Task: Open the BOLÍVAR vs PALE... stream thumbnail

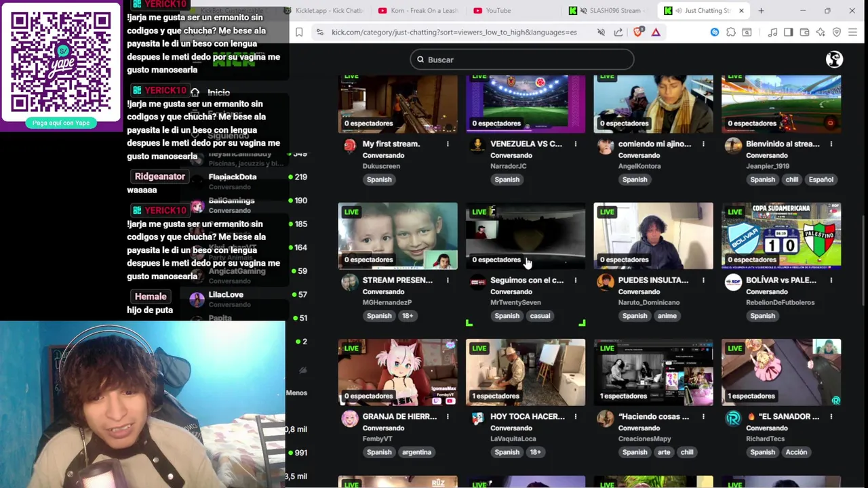Action: [781, 236]
